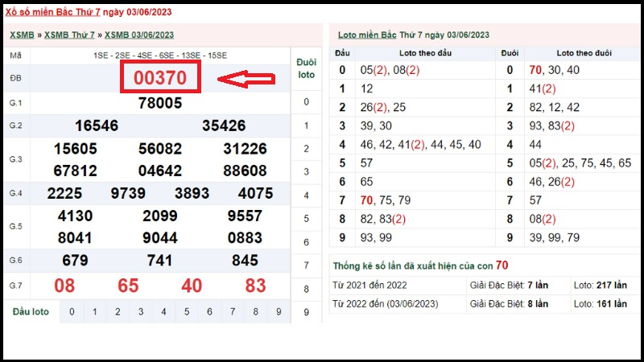
Task: Click G.3 number 88608
Action: click(x=246, y=171)
